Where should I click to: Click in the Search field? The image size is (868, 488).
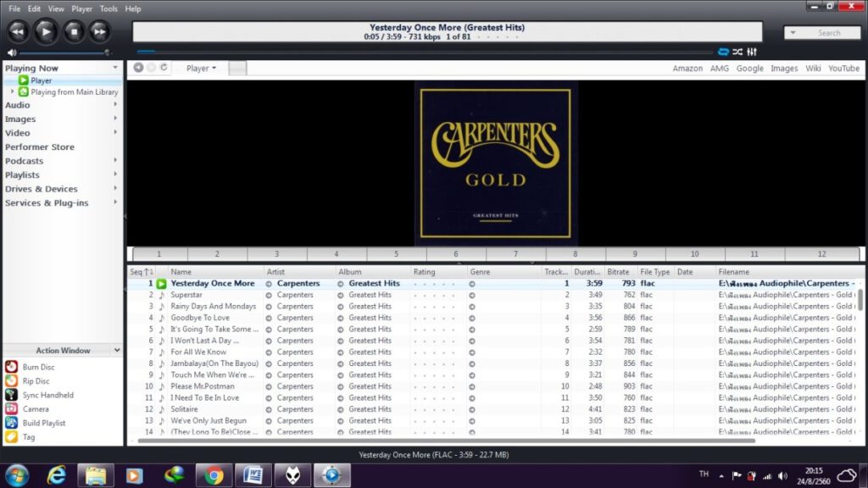tap(829, 33)
